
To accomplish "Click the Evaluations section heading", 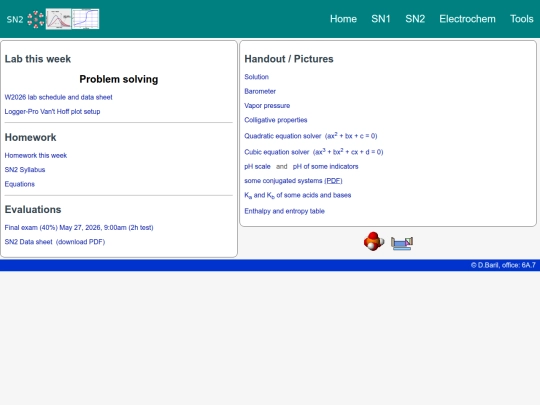I will click(x=33, y=210).
